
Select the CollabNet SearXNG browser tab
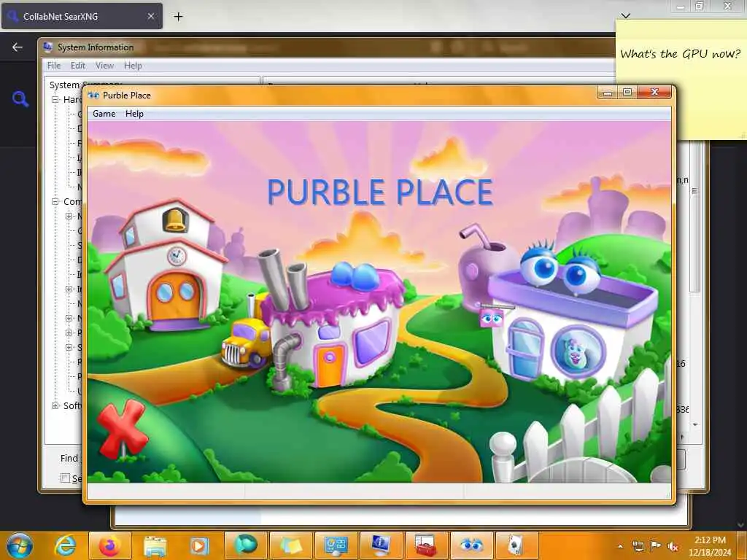pyautogui.click(x=82, y=16)
